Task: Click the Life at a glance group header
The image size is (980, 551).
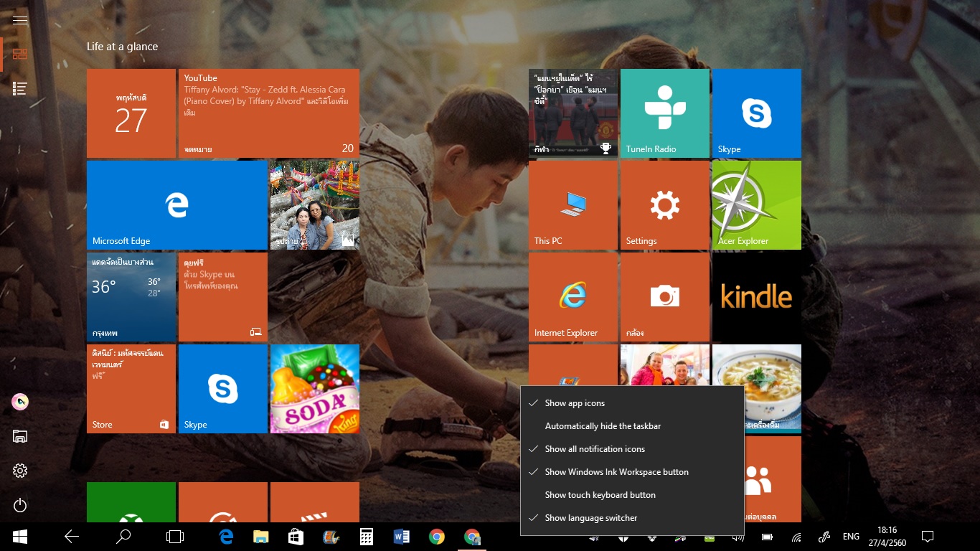Action: (123, 47)
